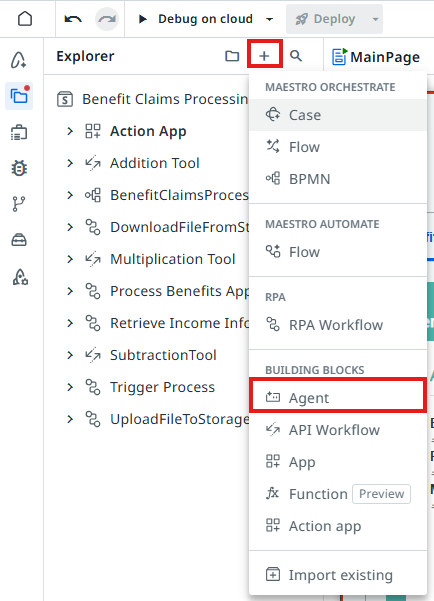Open the Source control branch icon

19,204
